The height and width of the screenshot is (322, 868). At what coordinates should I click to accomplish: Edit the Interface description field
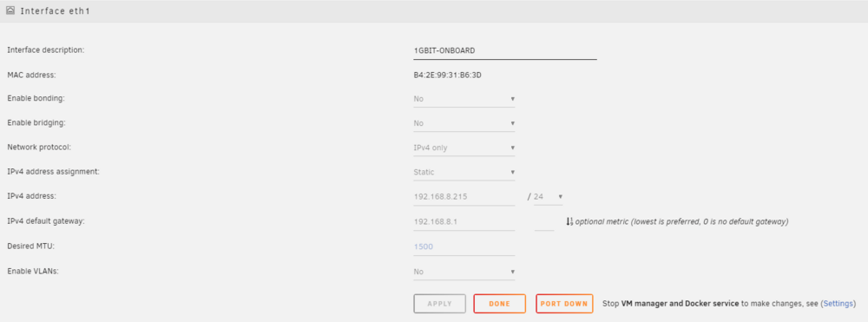[x=505, y=50]
